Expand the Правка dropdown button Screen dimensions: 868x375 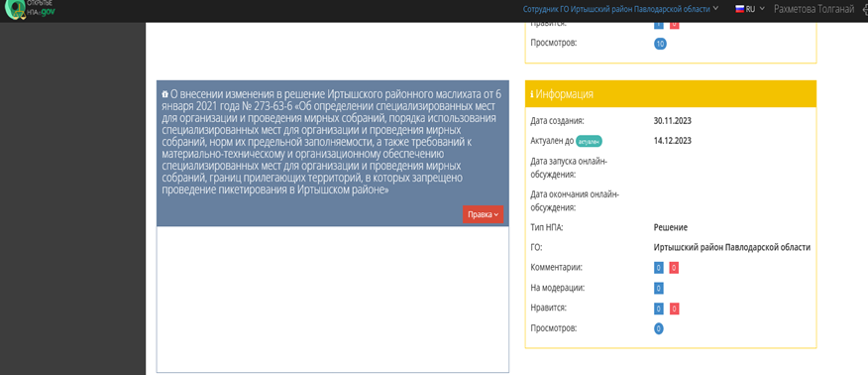[483, 214]
